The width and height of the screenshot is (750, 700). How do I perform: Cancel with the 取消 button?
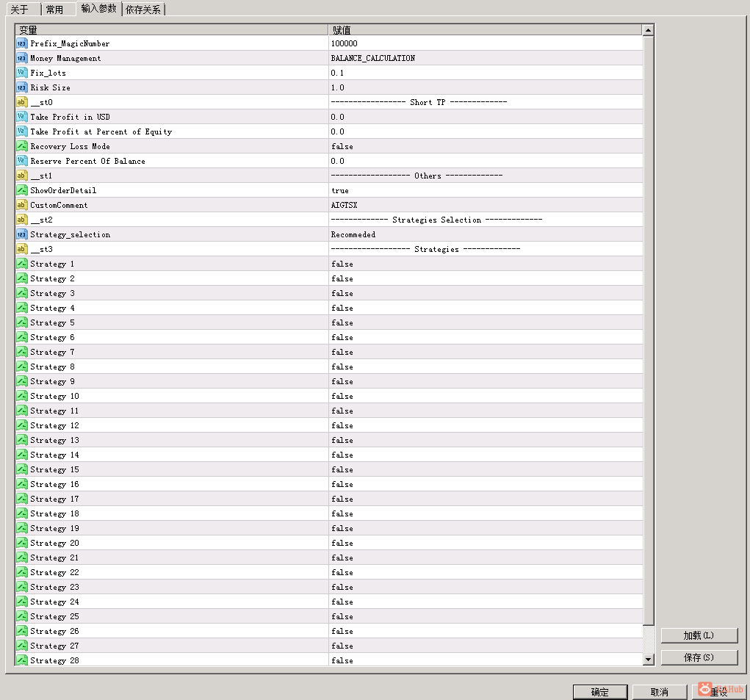point(660,692)
